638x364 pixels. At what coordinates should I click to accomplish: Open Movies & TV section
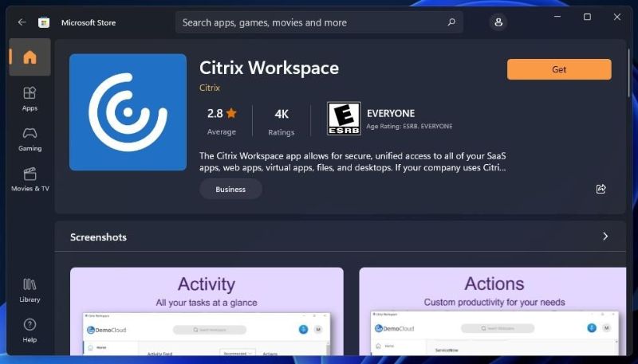[x=30, y=179]
